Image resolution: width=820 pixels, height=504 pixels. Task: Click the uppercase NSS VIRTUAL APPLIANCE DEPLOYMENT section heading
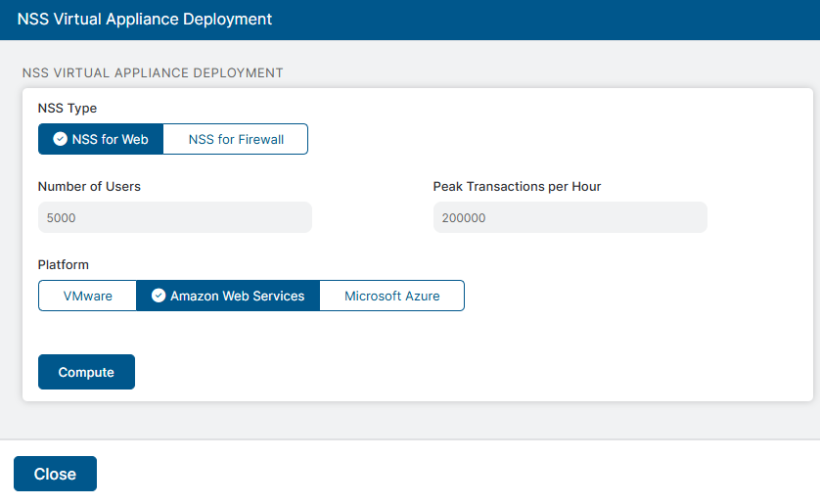(153, 72)
